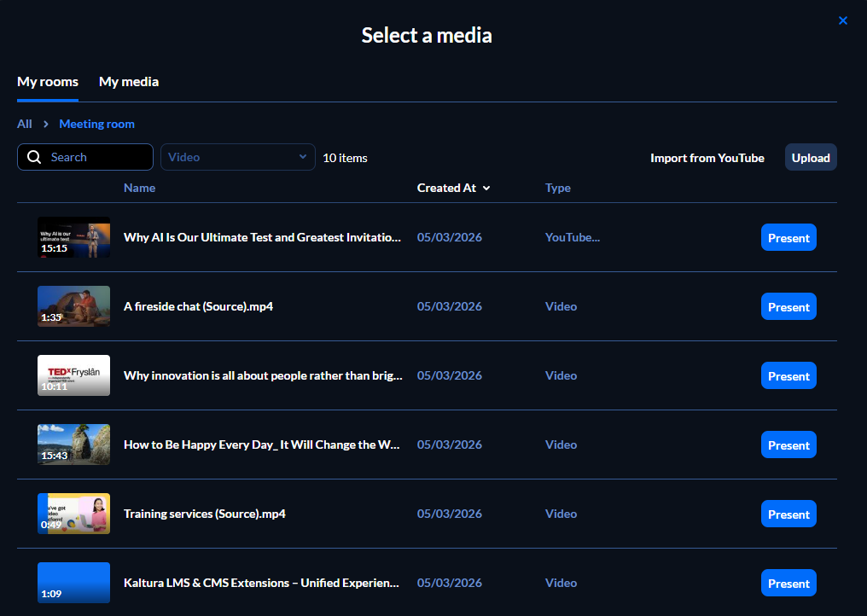This screenshot has width=867, height=616.
Task: Sort by Name column header
Action: point(139,188)
